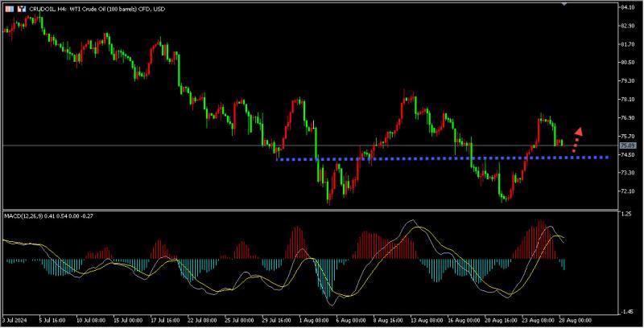
Task: Click the 82.90 price axis label
Action: [628, 26]
